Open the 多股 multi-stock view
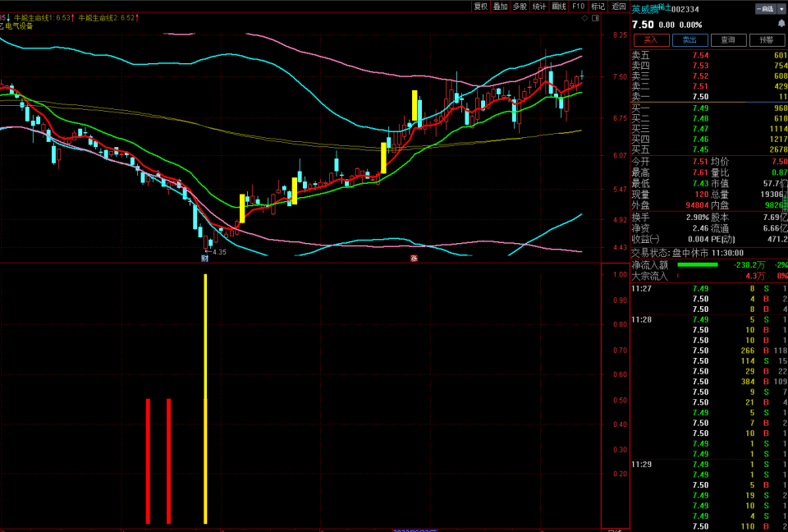788x532 pixels. tap(520, 6)
